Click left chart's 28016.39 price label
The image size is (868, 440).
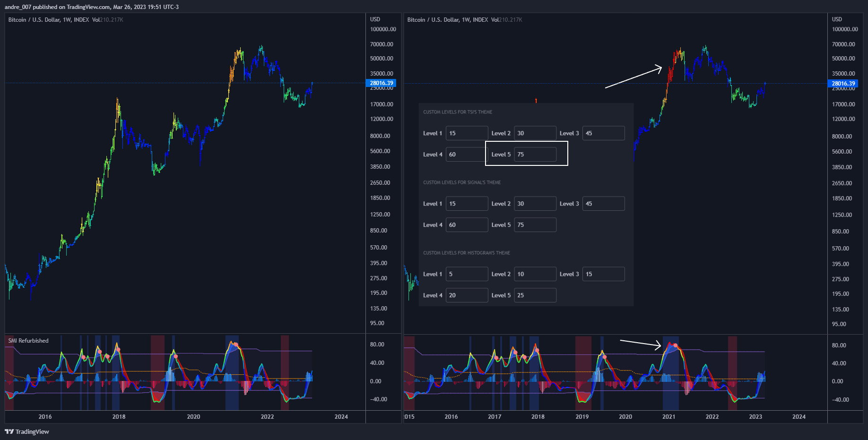coord(381,83)
